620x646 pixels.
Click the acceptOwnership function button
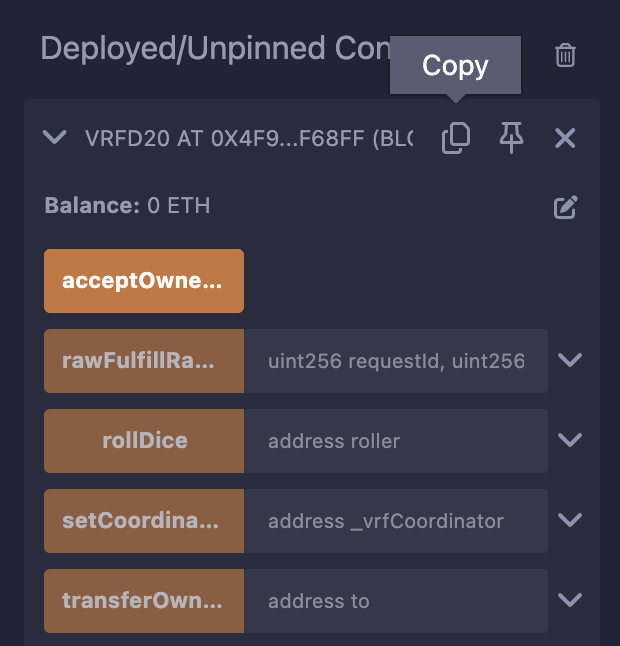click(144, 281)
